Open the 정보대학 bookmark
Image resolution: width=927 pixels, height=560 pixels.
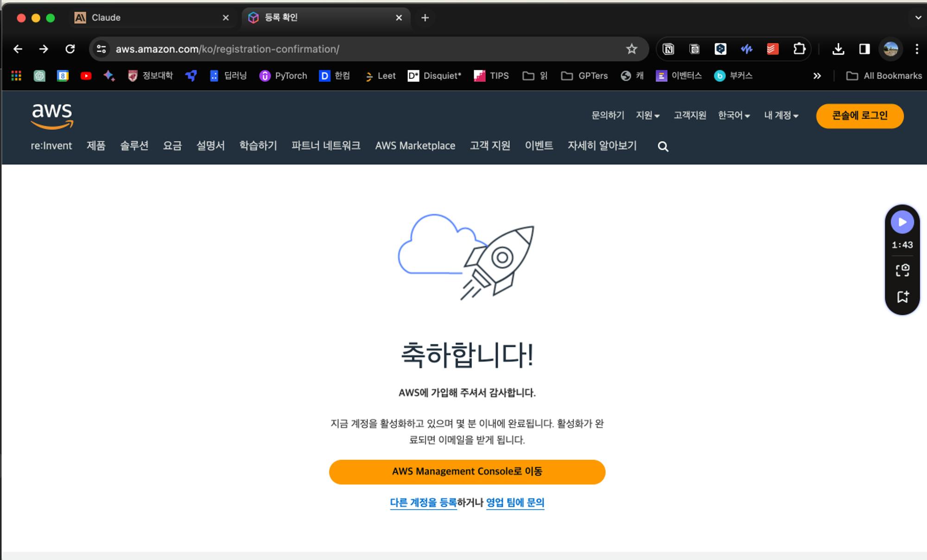[150, 76]
